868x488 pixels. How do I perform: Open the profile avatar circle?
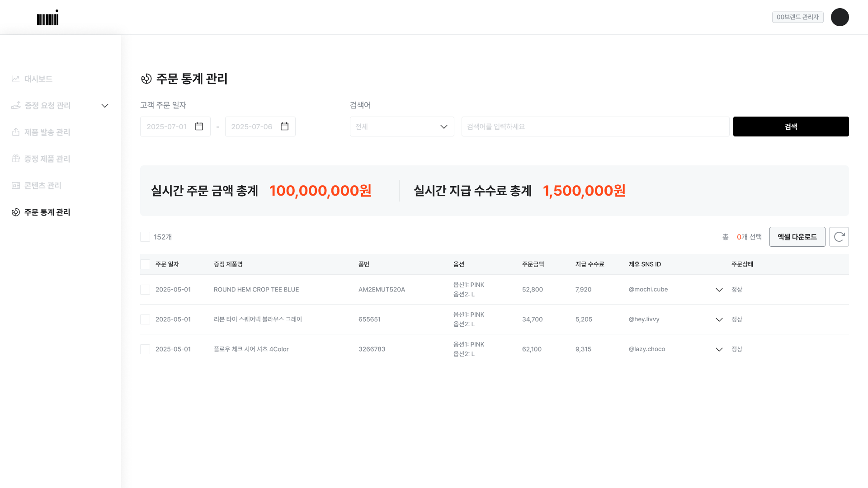pos(840,17)
